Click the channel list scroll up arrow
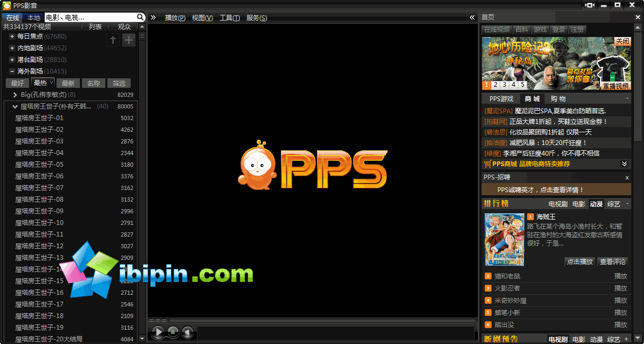This screenshot has height=344, width=644. tap(142, 26)
